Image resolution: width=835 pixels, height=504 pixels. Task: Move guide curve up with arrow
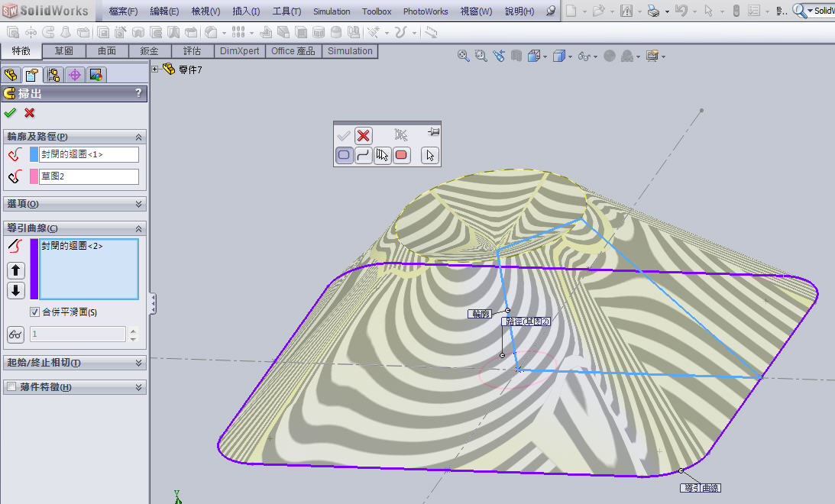tap(15, 270)
